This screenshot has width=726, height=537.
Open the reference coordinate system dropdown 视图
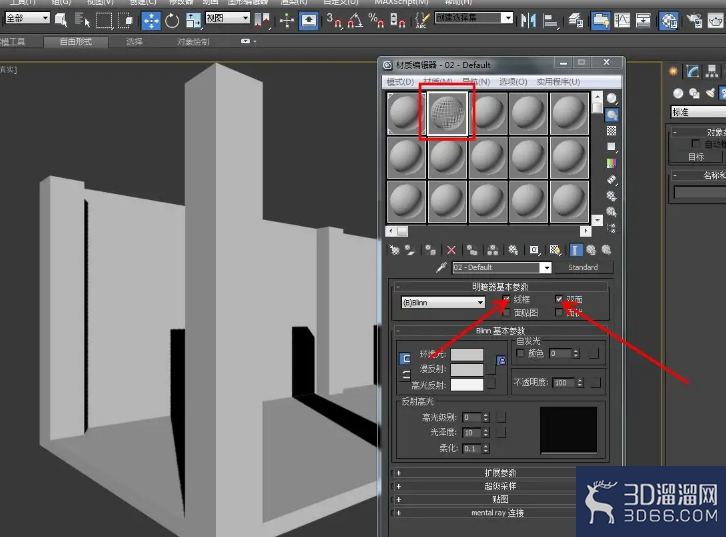[x=227, y=18]
